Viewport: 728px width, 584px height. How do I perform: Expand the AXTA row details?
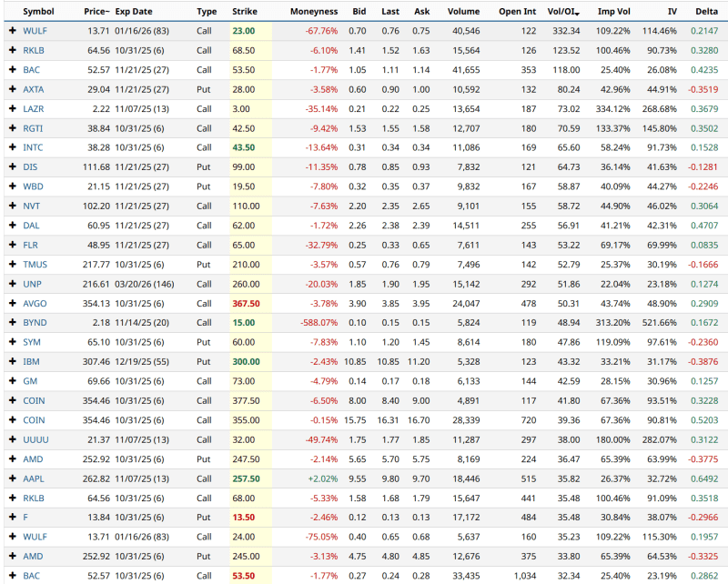tap(12, 89)
